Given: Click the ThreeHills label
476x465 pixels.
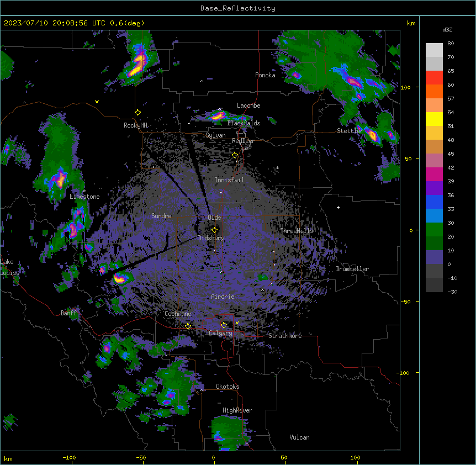Looking at the screenshot, I should [x=297, y=231].
